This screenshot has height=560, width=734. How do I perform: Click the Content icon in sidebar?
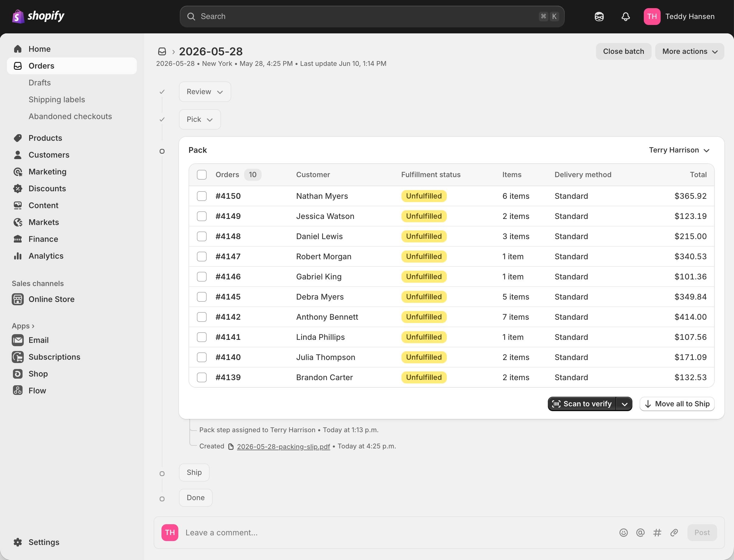18,205
